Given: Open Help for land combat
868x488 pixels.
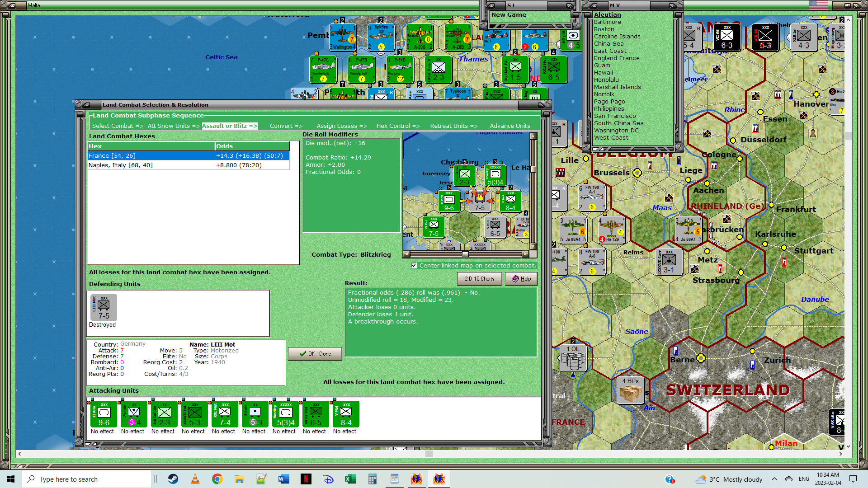Looking at the screenshot, I should [x=521, y=279].
